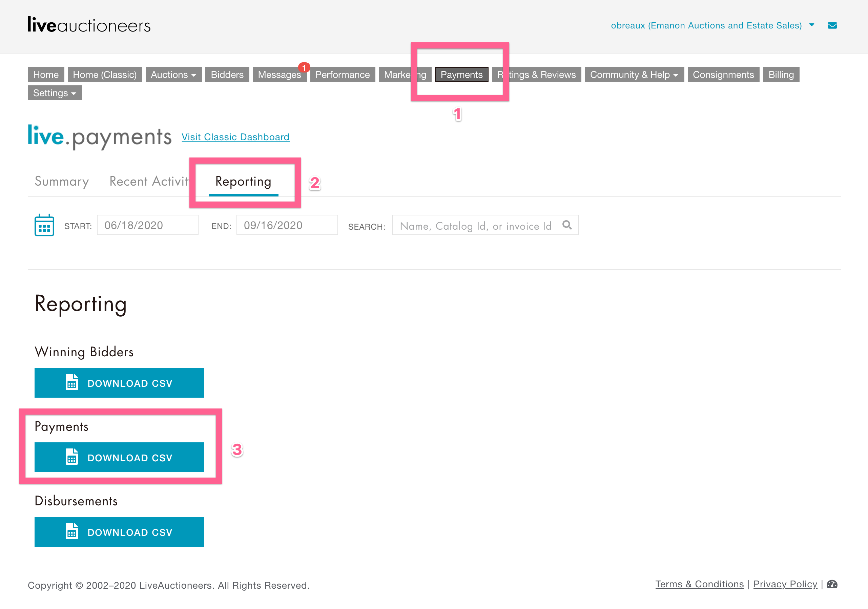868x609 pixels.
Task: Expand the obreaux account dropdown arrow
Action: pyautogui.click(x=811, y=25)
